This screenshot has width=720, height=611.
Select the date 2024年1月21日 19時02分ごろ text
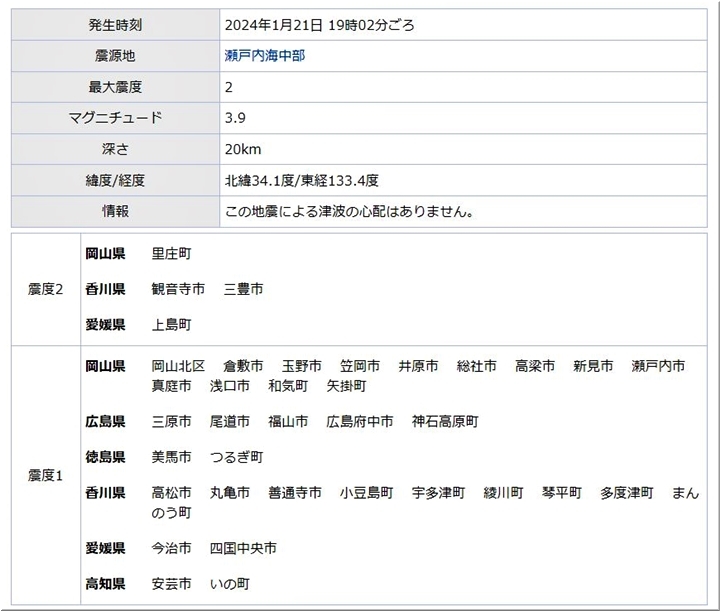320,25
